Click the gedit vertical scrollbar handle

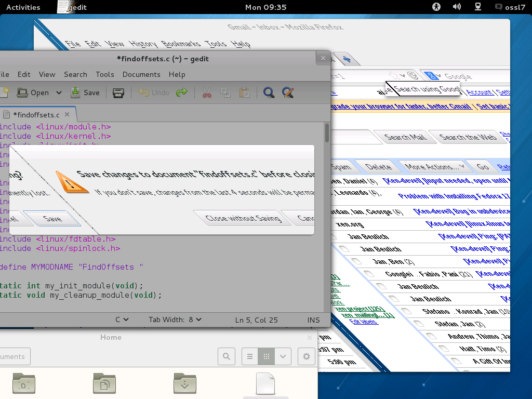[327, 133]
